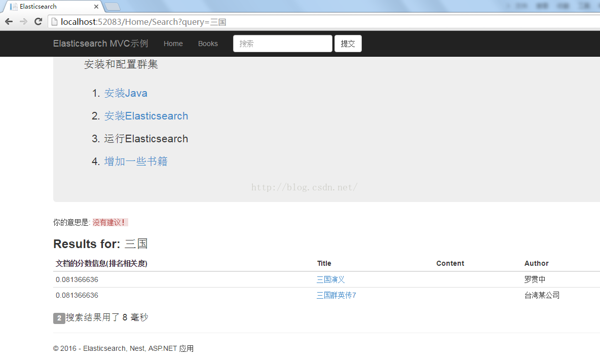The image size is (600, 364).
Task: Click the result count badge 2
Action: point(59,318)
